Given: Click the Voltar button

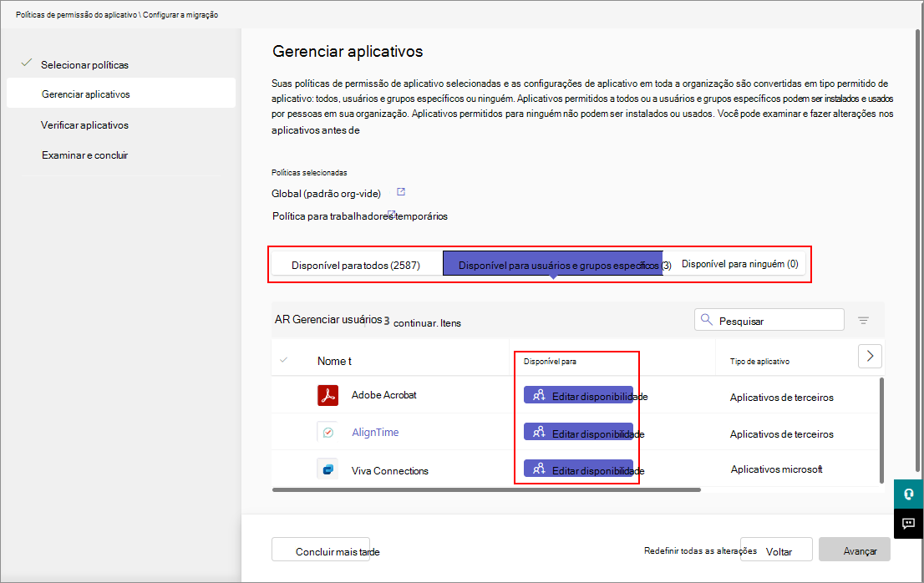Looking at the screenshot, I should (x=778, y=550).
